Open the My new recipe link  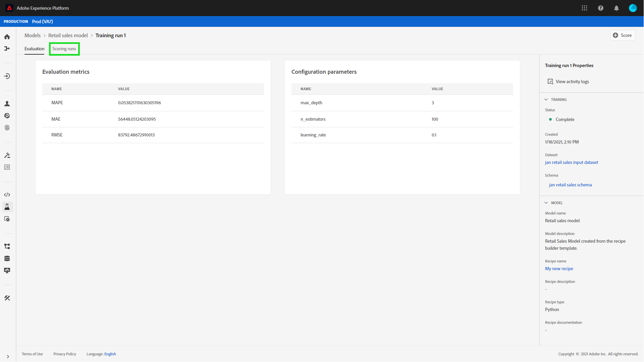pos(559,269)
